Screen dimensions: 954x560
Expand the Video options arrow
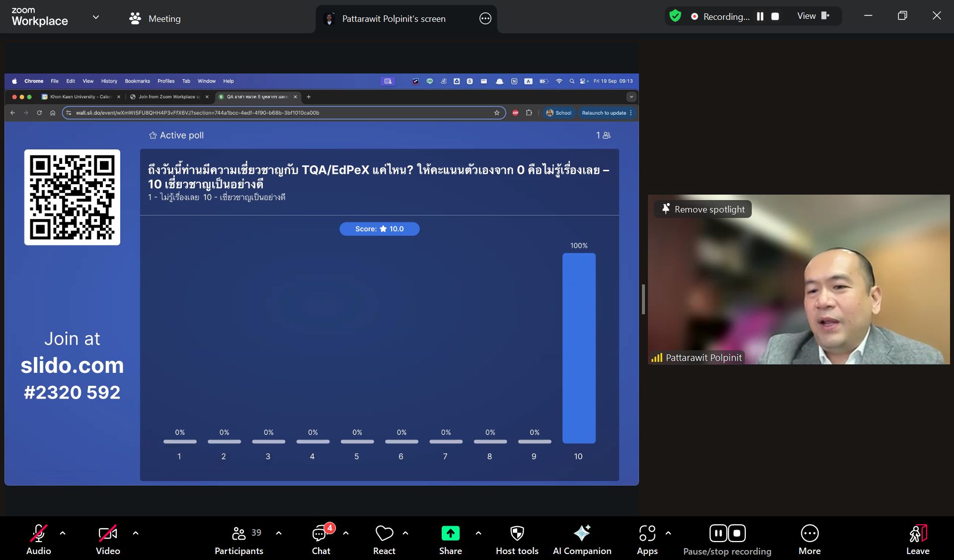click(x=136, y=533)
